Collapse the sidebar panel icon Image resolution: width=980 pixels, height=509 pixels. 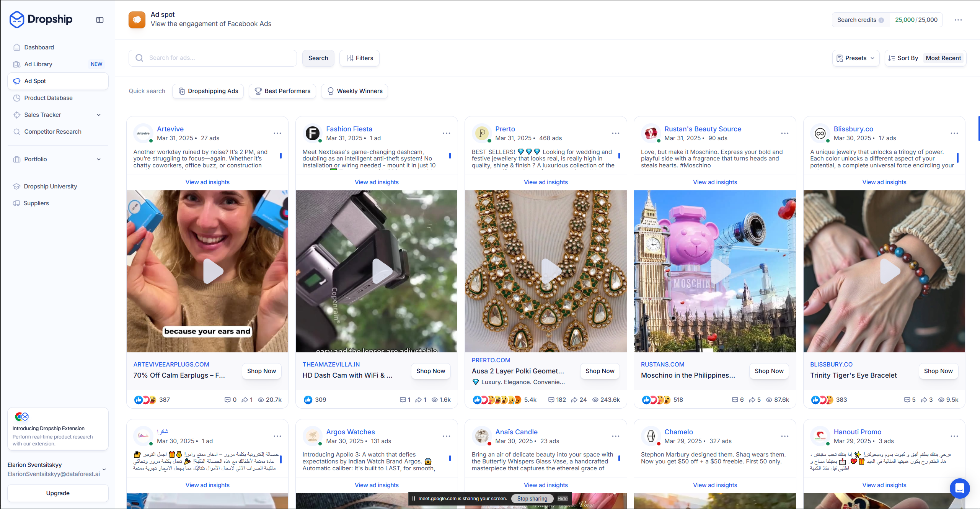(x=100, y=20)
